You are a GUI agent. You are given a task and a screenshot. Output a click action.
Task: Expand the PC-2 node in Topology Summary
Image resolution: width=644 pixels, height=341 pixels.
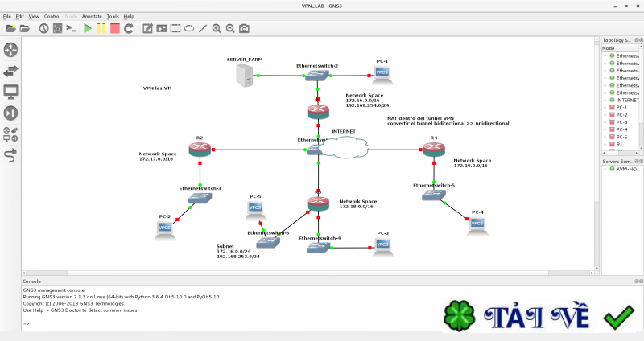click(605, 115)
